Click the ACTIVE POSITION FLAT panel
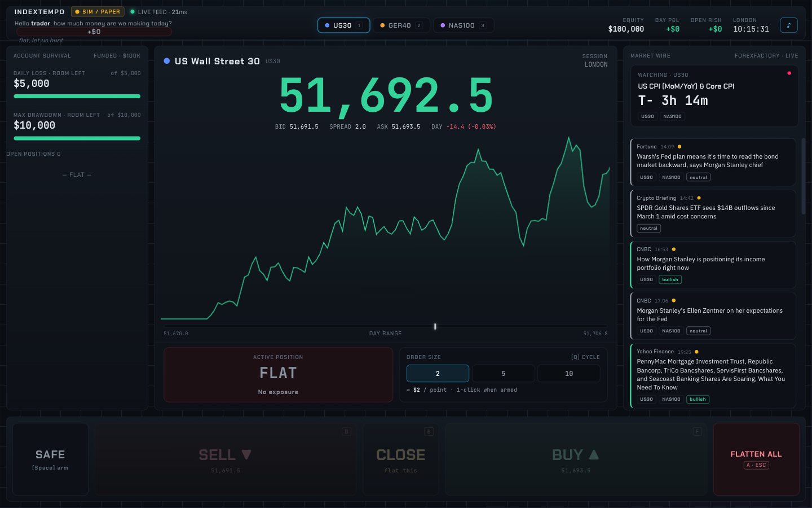This screenshot has width=812, height=508. point(278,375)
